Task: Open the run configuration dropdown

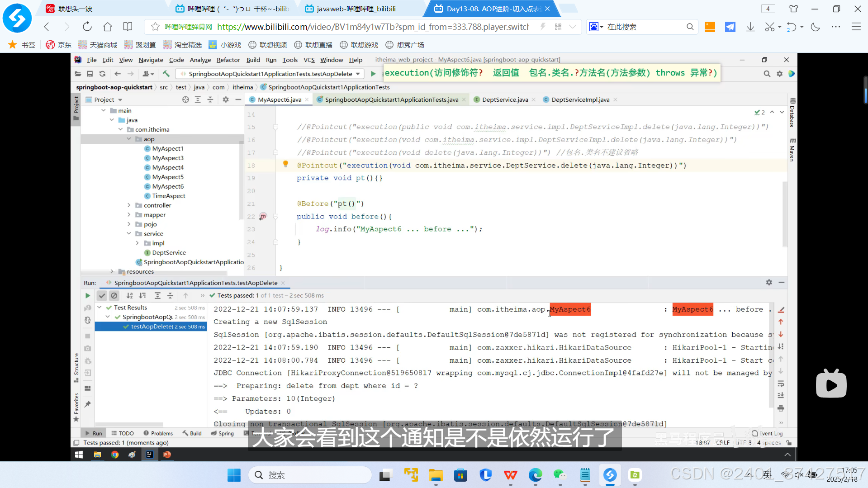Action: point(270,74)
